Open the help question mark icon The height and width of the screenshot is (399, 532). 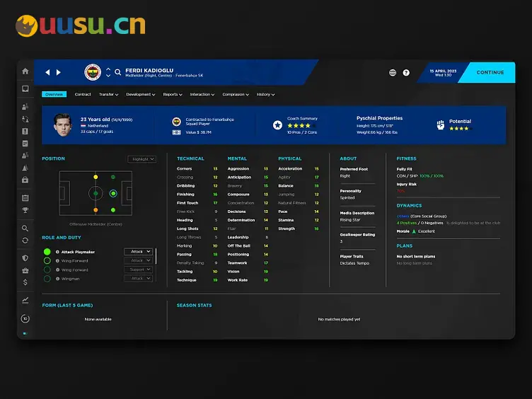pyautogui.click(x=406, y=72)
